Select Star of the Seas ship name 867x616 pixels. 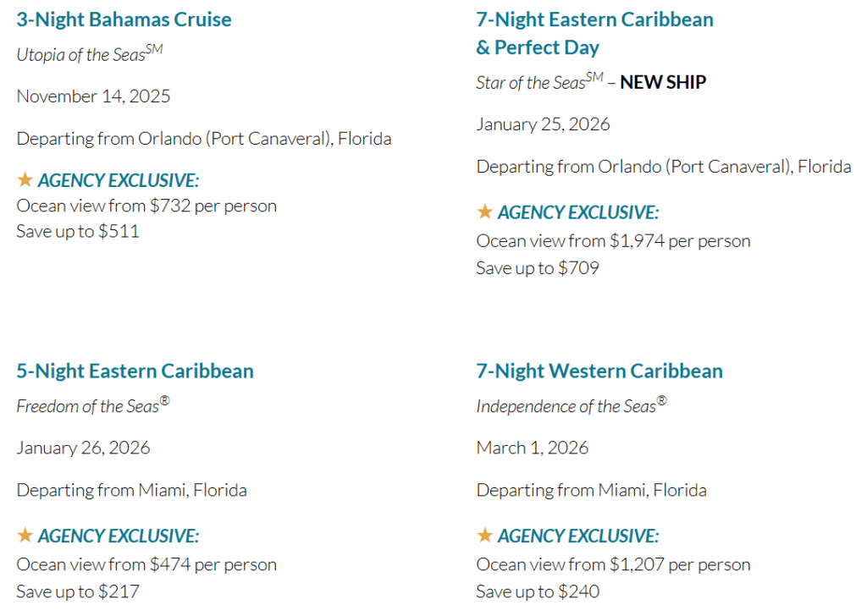(x=539, y=82)
